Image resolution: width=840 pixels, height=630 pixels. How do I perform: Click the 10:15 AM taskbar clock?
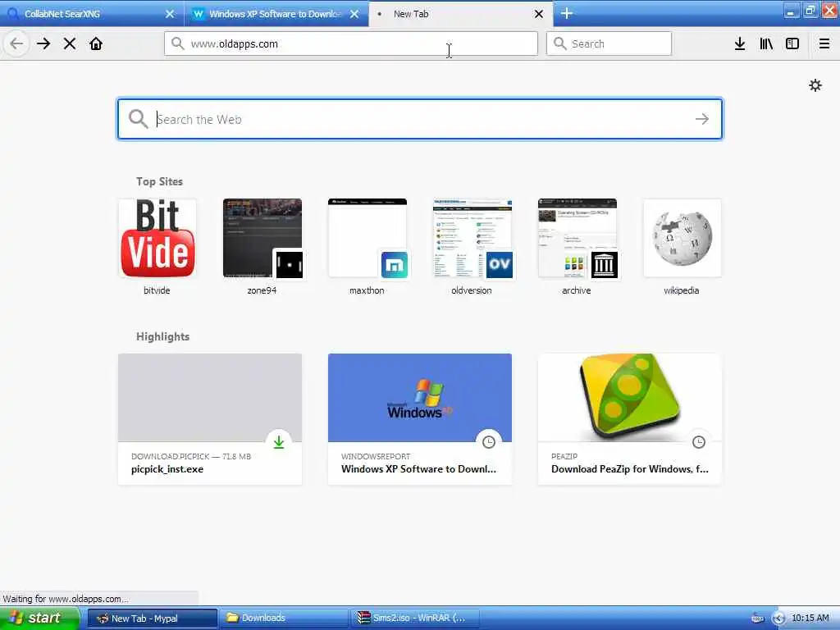pyautogui.click(x=810, y=619)
